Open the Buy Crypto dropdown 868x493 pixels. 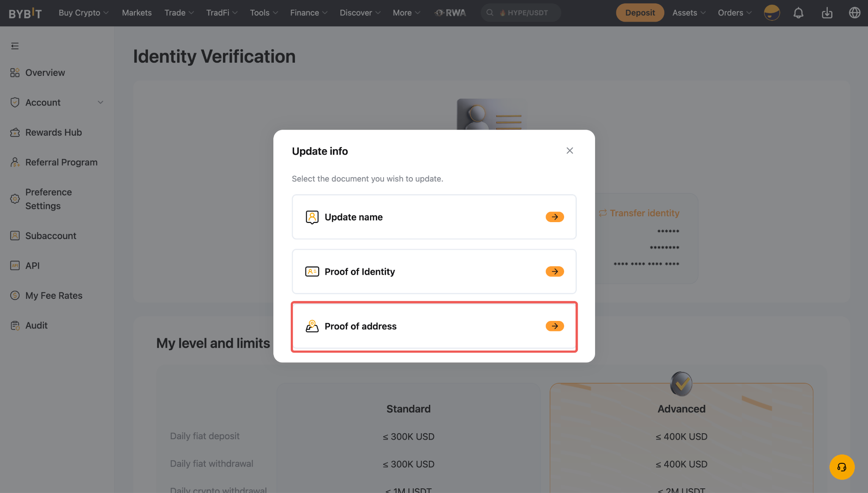(83, 13)
